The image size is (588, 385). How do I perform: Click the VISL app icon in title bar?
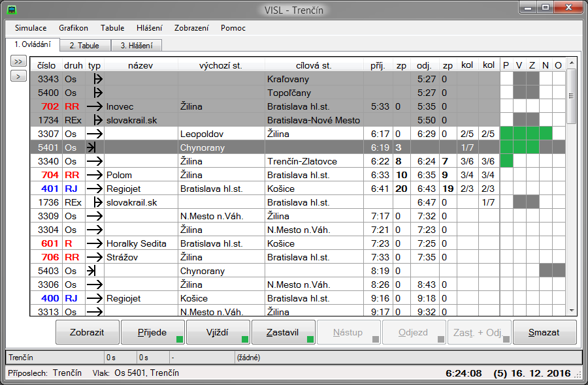click(x=11, y=10)
